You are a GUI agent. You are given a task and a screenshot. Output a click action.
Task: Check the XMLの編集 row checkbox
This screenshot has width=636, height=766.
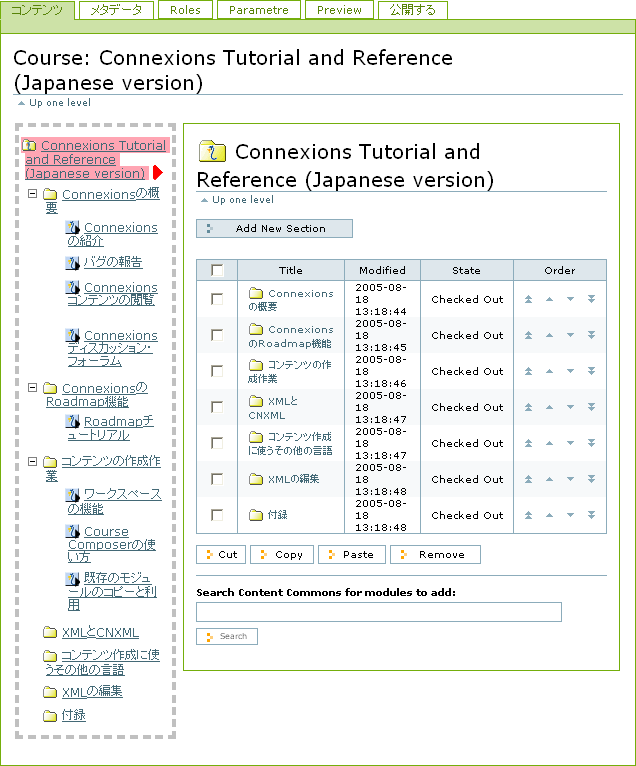[217, 479]
